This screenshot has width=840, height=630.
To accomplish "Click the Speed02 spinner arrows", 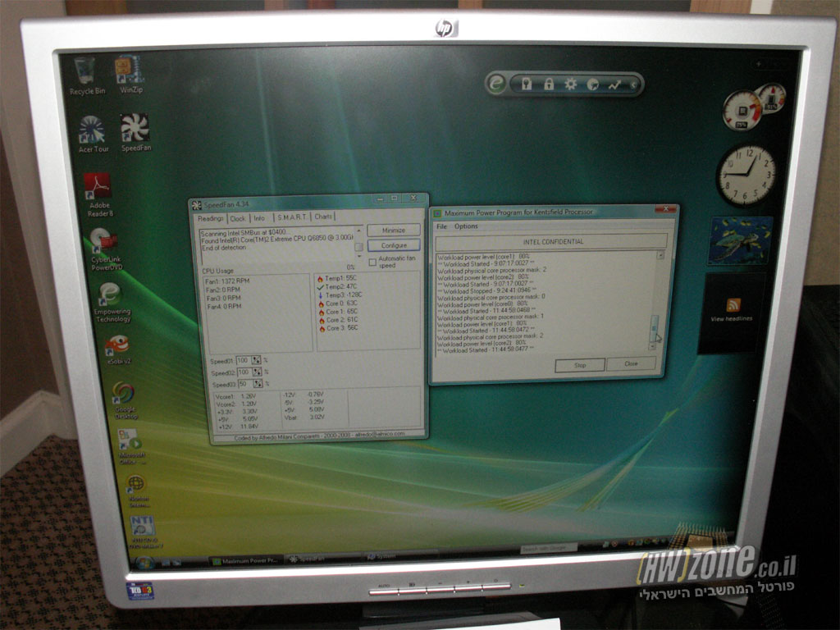I will click(x=257, y=372).
